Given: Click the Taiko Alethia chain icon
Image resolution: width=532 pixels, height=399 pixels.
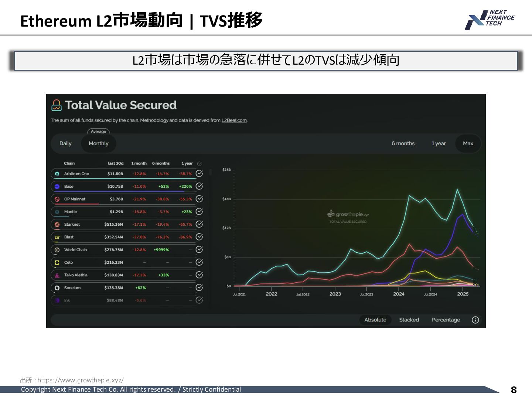Looking at the screenshot, I should (57, 275).
